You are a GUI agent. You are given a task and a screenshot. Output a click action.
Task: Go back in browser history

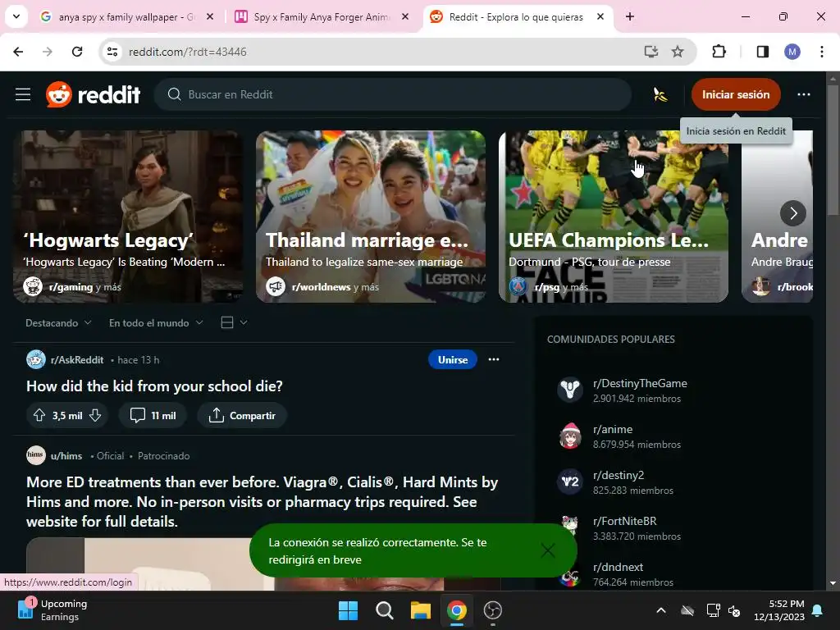[18, 52]
